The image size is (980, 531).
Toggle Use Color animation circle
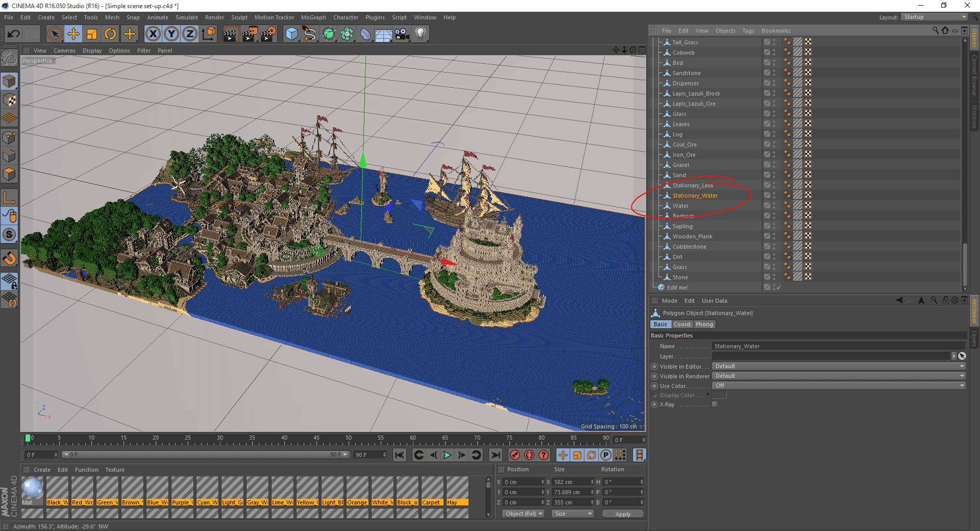pos(654,386)
